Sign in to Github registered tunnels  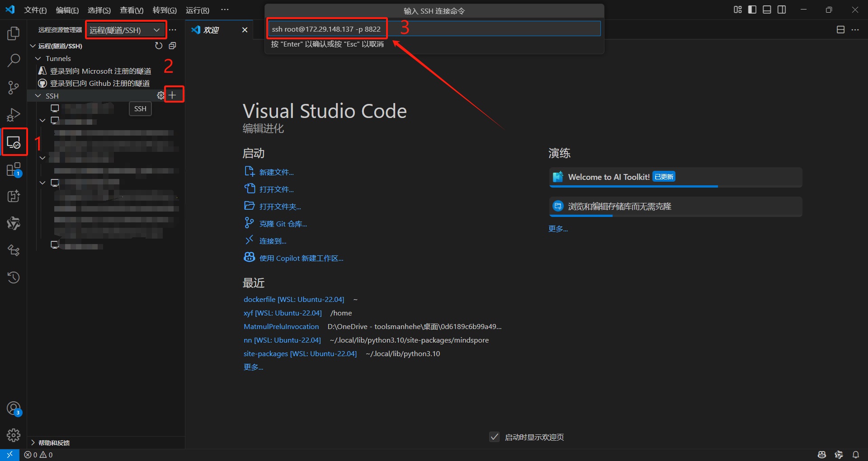[x=99, y=83]
